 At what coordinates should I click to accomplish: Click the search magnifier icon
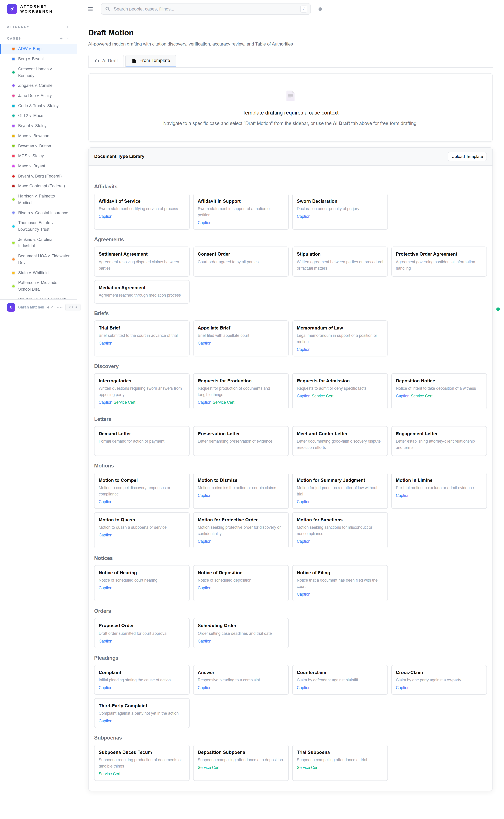(108, 9)
